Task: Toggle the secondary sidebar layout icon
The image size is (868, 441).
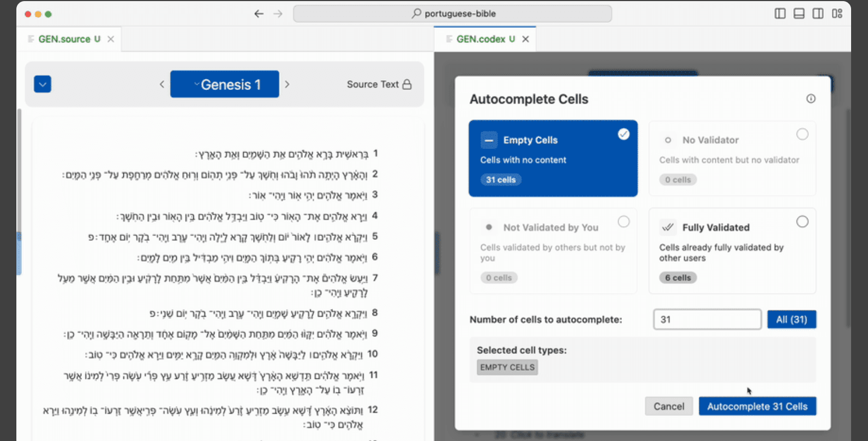Action: pos(818,14)
